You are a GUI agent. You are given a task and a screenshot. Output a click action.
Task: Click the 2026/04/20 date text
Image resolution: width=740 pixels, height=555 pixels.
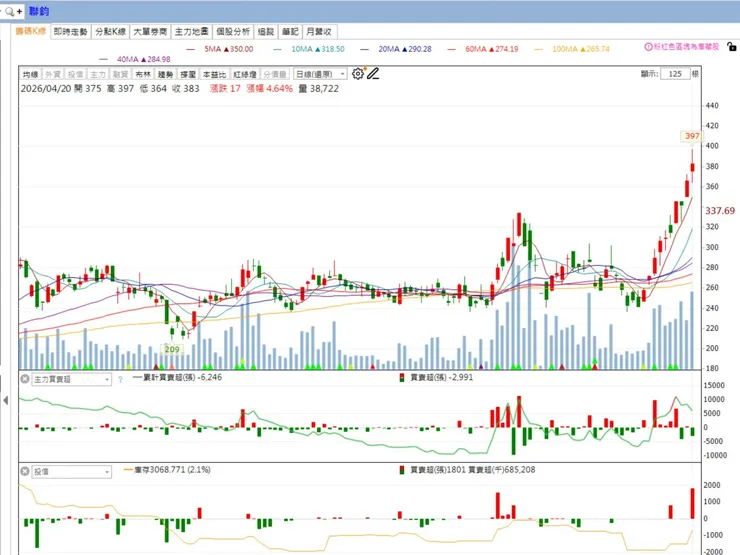46,89
